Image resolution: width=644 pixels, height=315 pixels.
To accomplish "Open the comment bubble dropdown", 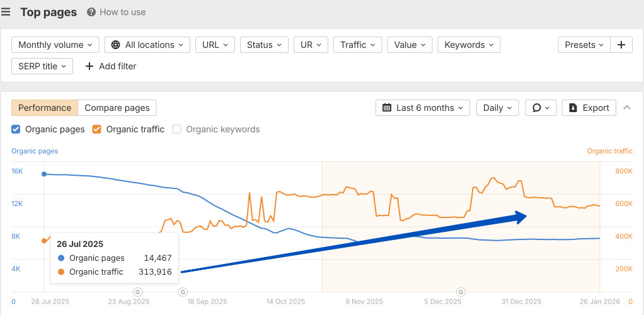I will pyautogui.click(x=541, y=108).
